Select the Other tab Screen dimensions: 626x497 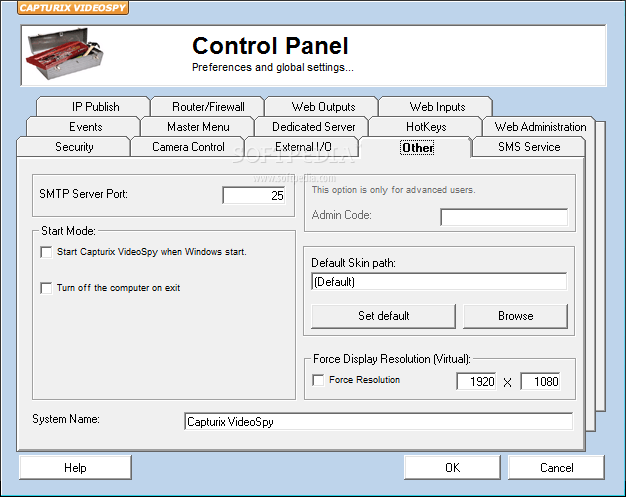point(417,147)
